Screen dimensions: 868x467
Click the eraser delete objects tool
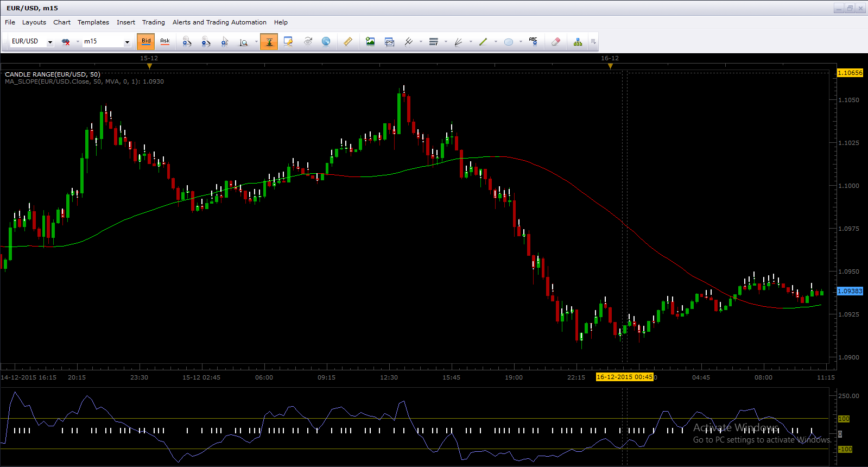click(x=556, y=42)
